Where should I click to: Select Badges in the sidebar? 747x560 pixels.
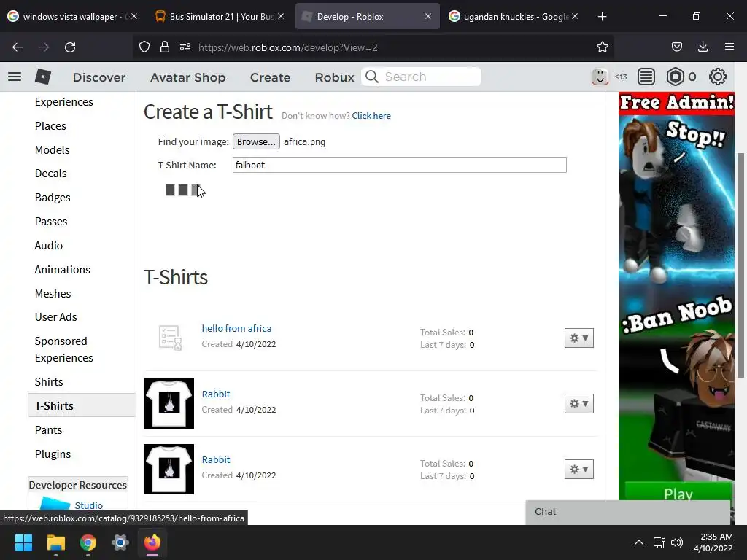(53, 197)
